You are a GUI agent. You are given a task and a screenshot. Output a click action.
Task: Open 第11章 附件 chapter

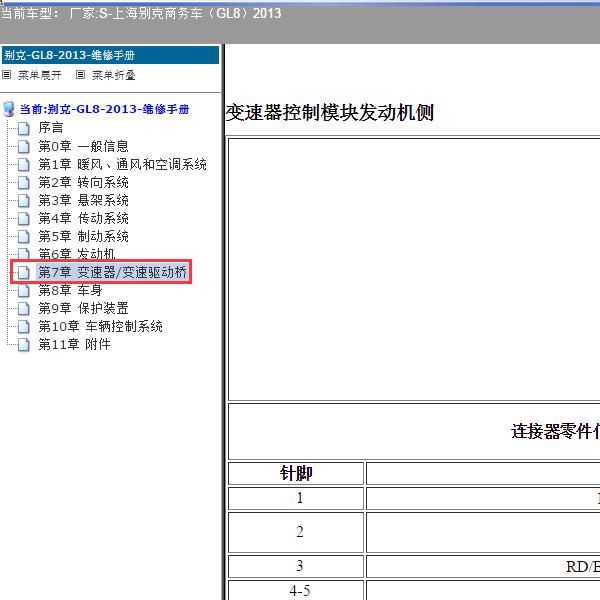[x=75, y=344]
